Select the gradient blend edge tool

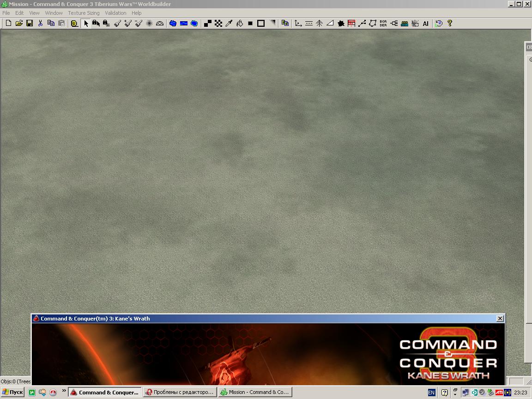pyautogui.click(x=272, y=23)
